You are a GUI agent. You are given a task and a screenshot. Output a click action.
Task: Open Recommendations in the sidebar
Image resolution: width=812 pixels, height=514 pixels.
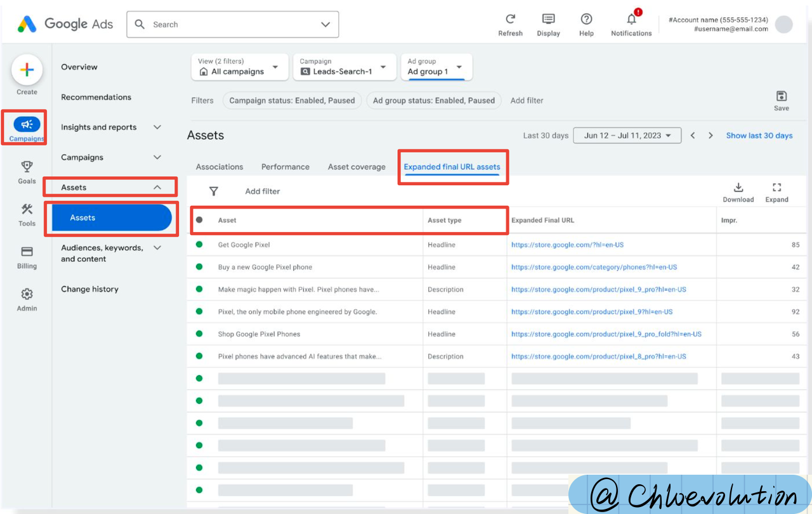[x=96, y=97]
